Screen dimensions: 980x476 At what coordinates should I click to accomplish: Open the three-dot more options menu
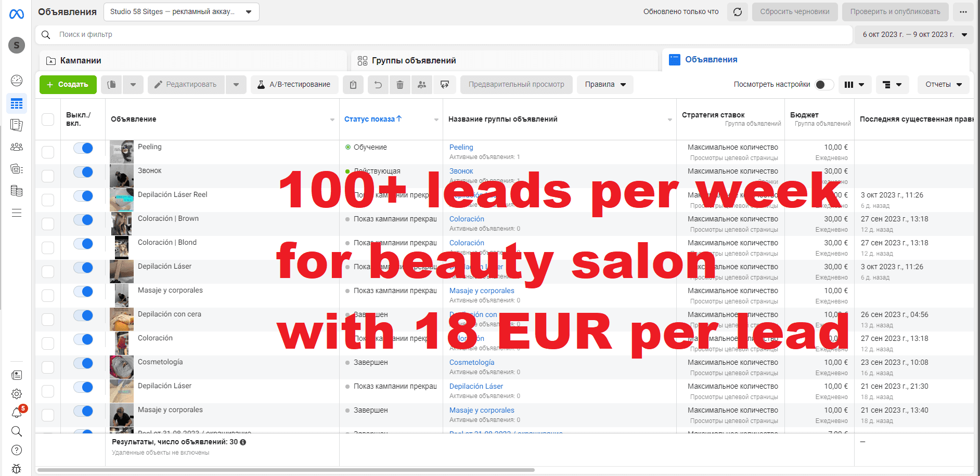coord(963,12)
